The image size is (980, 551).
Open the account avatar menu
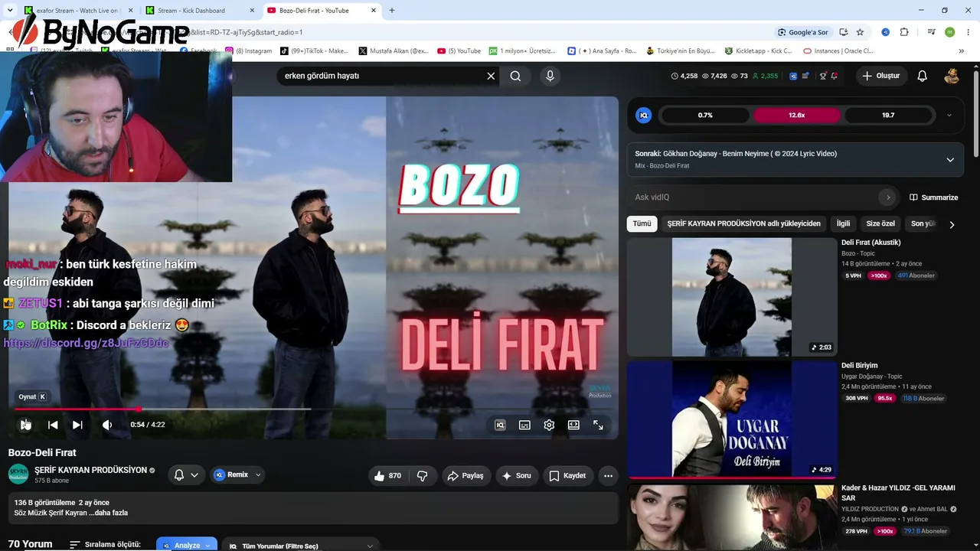952,76
